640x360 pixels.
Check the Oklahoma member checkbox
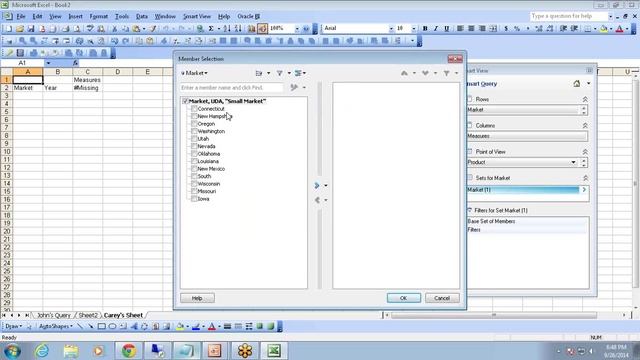pos(194,154)
